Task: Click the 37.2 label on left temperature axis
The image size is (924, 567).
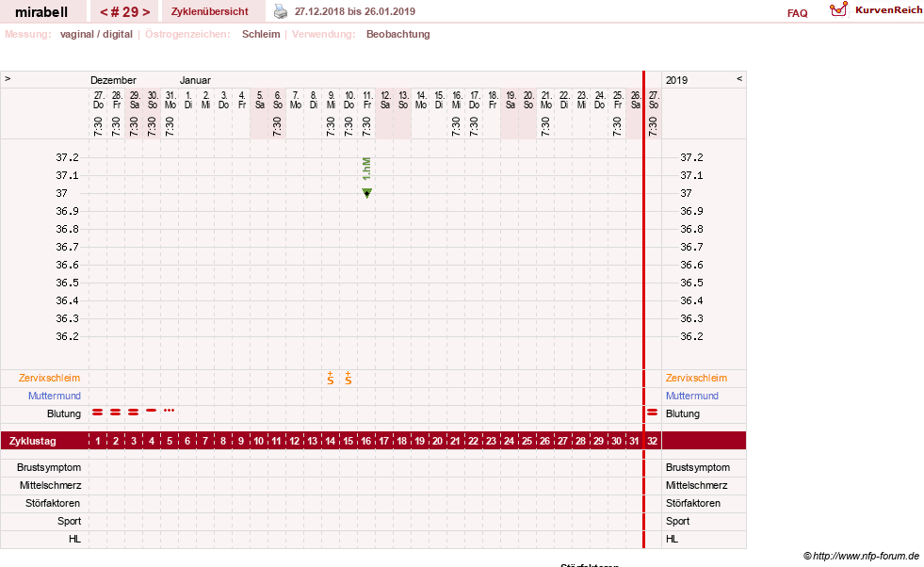Action: click(67, 157)
